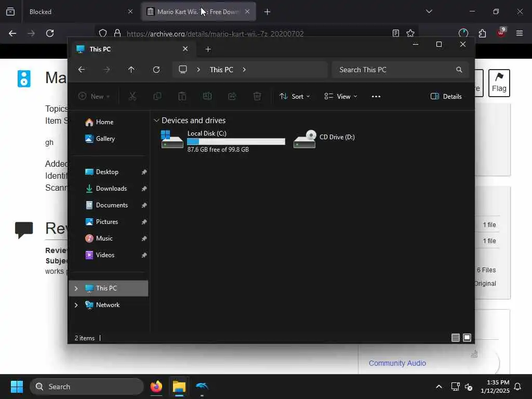Click the search magnifier in Explorer
Screen dimensions: 532x399
(x=459, y=70)
